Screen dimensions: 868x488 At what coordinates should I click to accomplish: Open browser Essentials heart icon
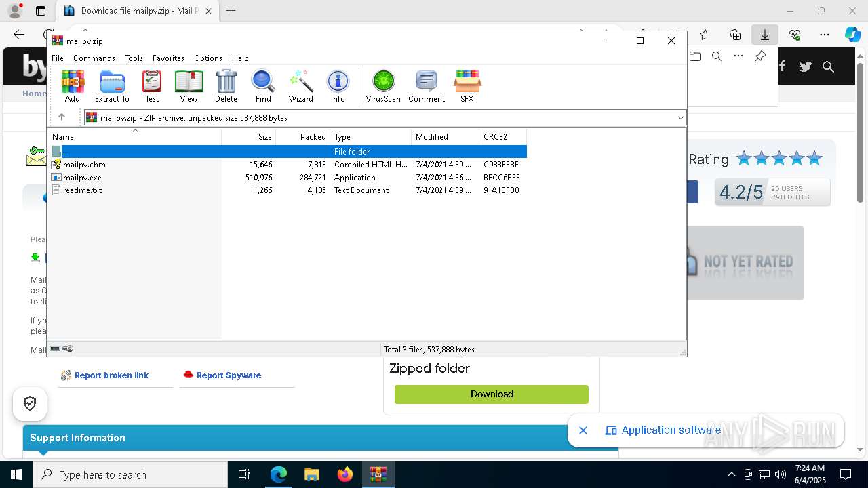coord(795,35)
